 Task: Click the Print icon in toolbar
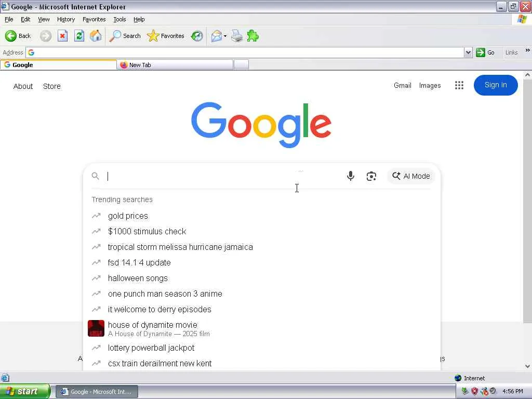(x=237, y=36)
